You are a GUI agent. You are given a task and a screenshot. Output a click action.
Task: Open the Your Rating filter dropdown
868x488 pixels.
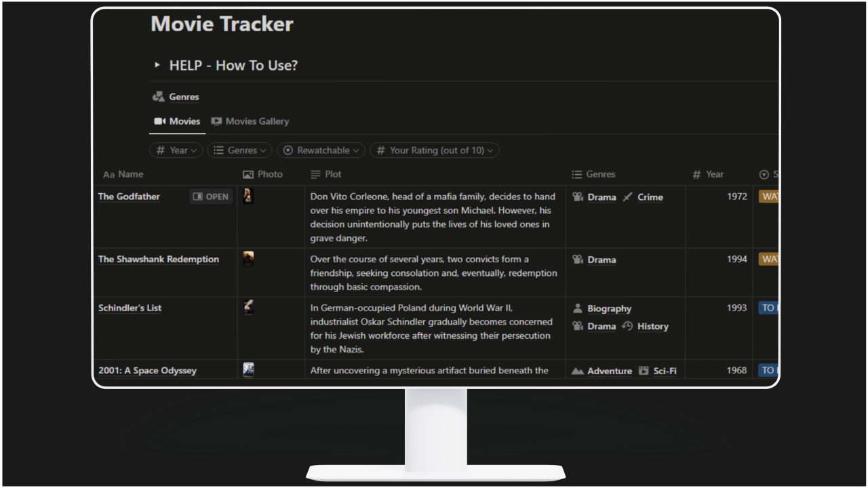pos(434,150)
